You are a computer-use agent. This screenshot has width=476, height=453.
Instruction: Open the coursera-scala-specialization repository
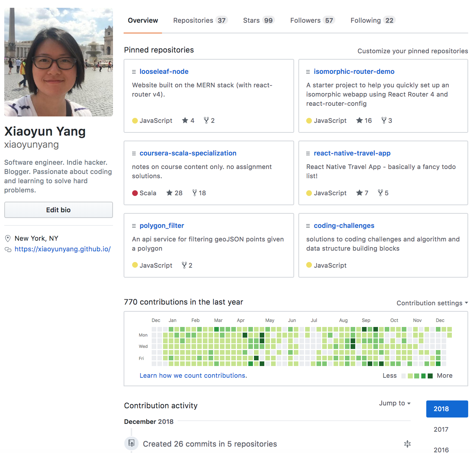[188, 153]
